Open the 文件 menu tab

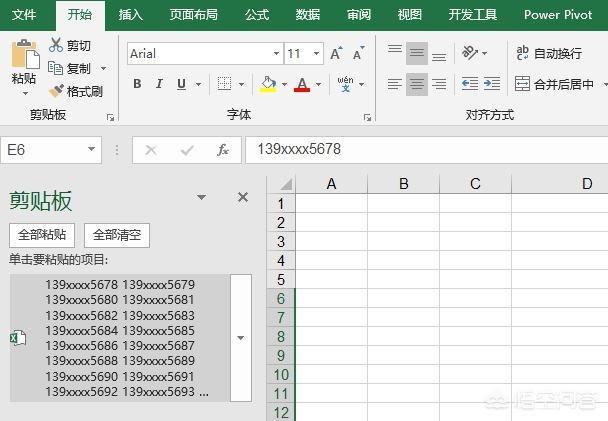pos(24,15)
